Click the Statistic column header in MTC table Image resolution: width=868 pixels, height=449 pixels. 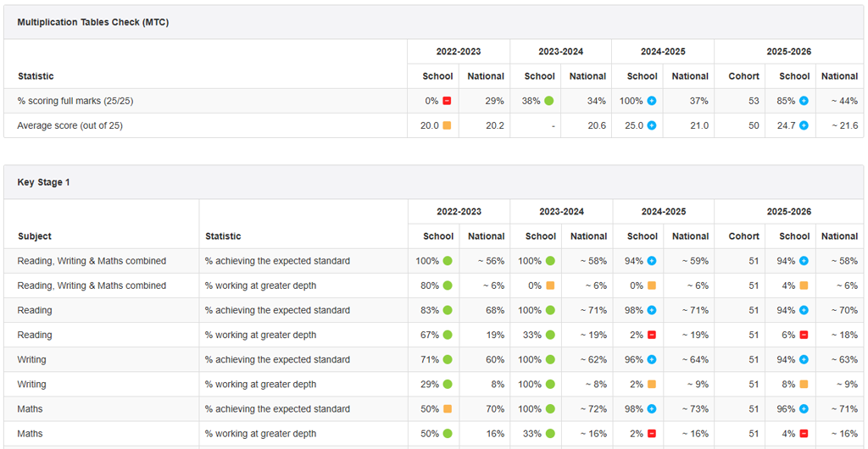click(x=36, y=76)
